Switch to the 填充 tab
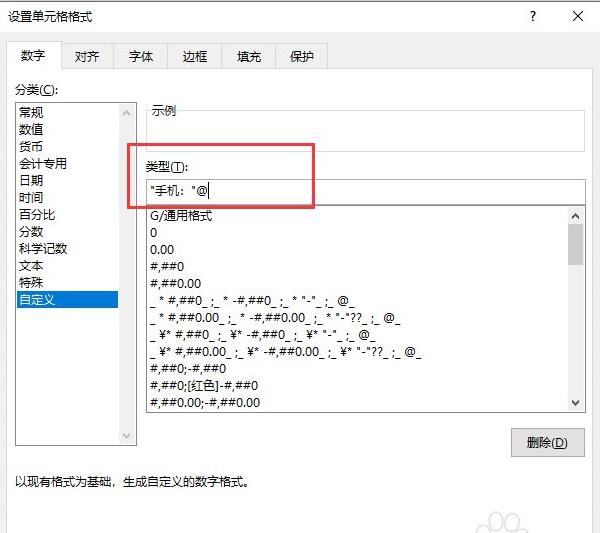The width and height of the screenshot is (600, 533). tap(249, 57)
